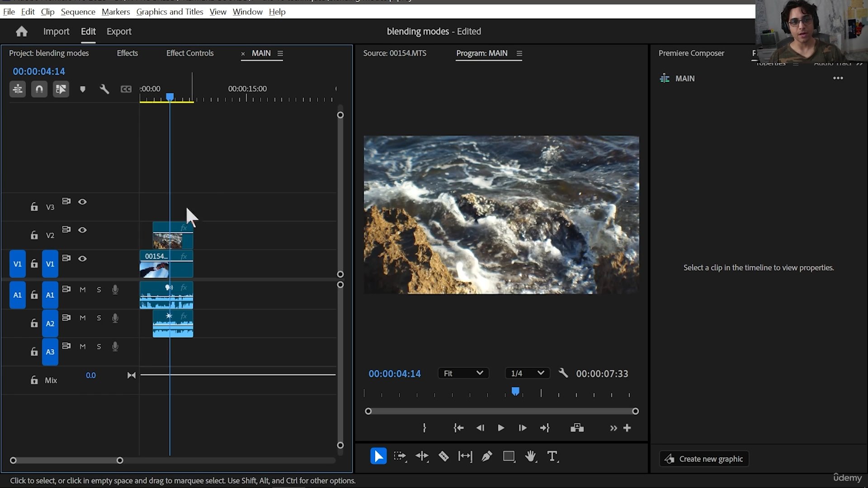Open timeline display settings wrench
868x488 pixels.
pyautogui.click(x=104, y=89)
